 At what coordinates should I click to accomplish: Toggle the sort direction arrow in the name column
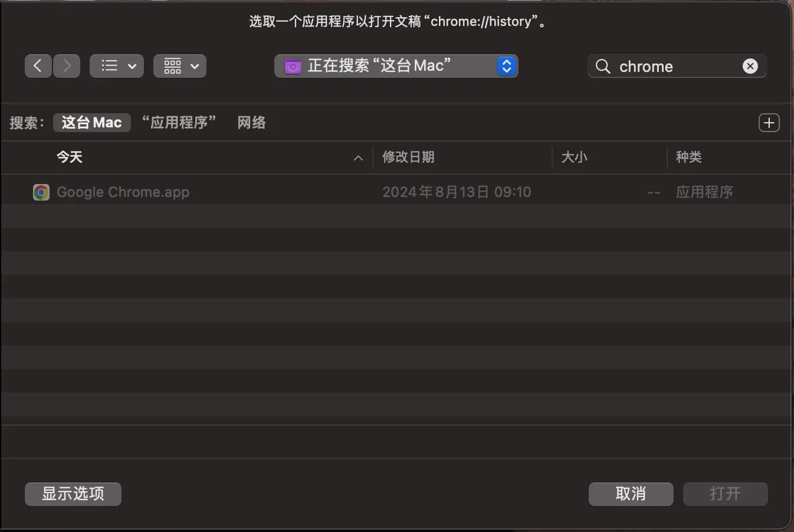coord(358,157)
